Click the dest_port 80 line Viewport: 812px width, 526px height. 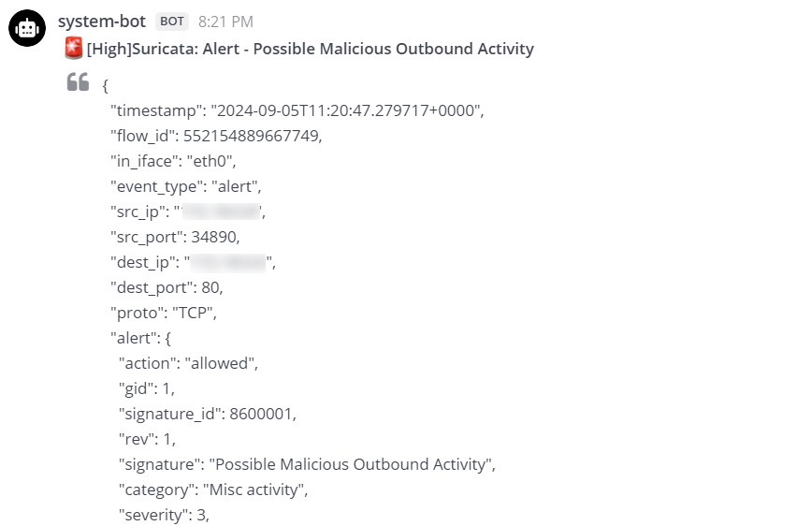click(167, 287)
